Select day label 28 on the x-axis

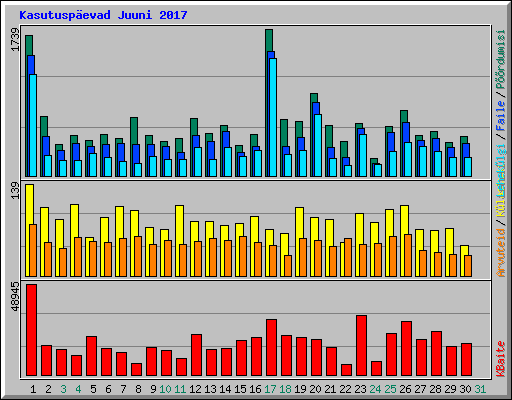click(435, 389)
